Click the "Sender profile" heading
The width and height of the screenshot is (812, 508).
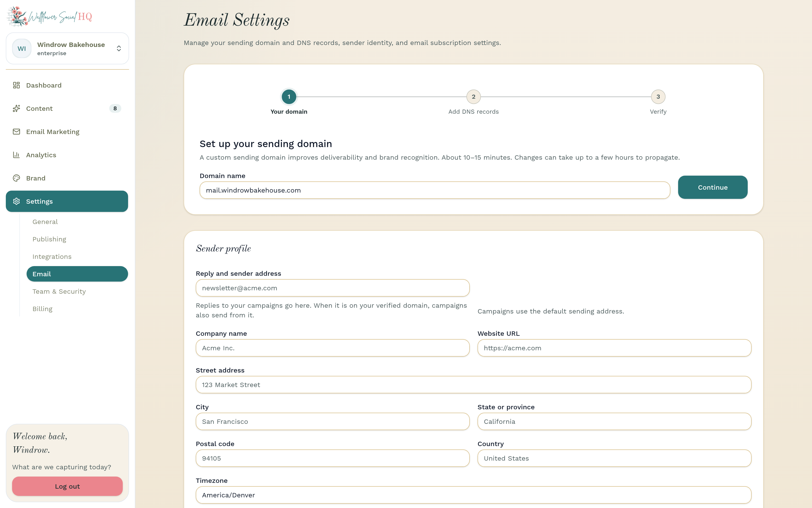(x=224, y=249)
